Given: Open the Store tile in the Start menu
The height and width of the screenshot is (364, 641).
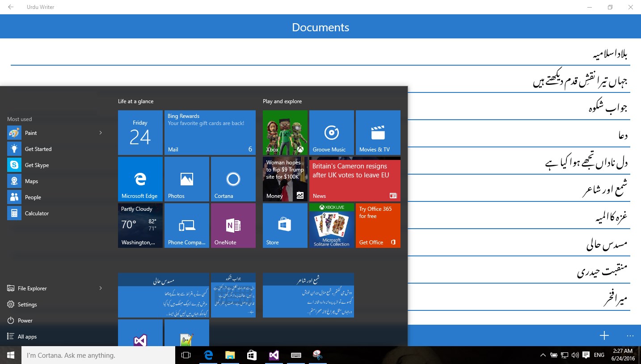Looking at the screenshot, I should click(x=285, y=226).
